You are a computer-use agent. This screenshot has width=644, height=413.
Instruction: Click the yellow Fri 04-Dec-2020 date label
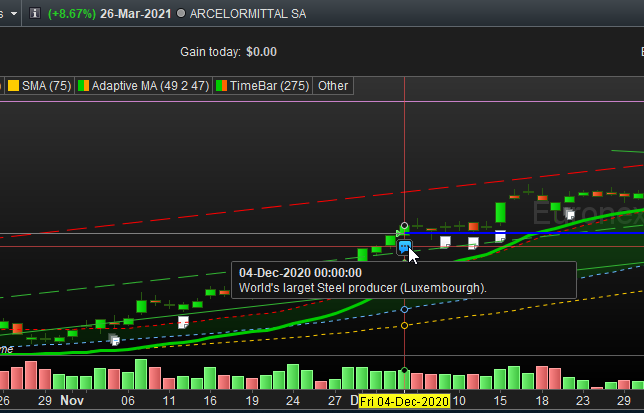404,401
